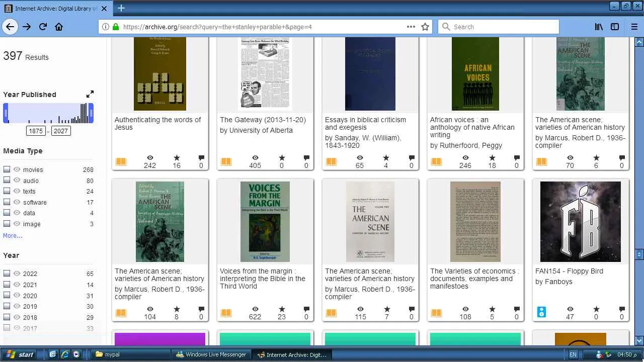Tick the movies media type checkbox
The height and width of the screenshot is (362, 644).
(7, 169)
